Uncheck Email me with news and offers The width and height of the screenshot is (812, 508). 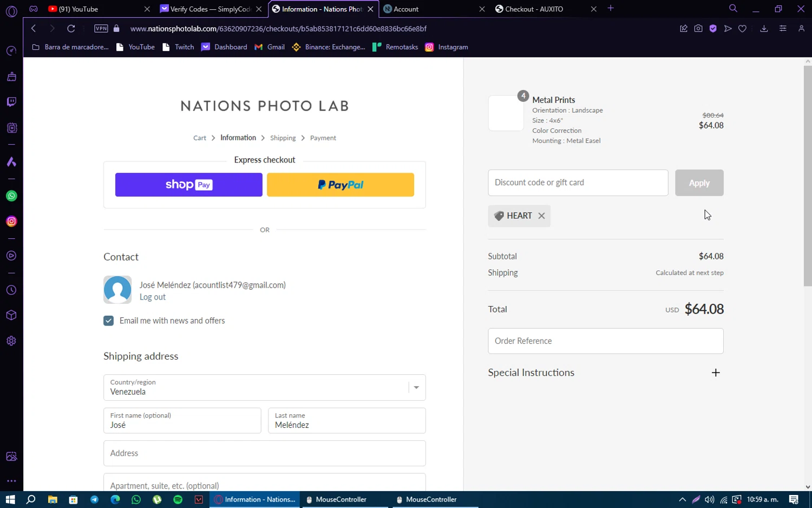109,321
